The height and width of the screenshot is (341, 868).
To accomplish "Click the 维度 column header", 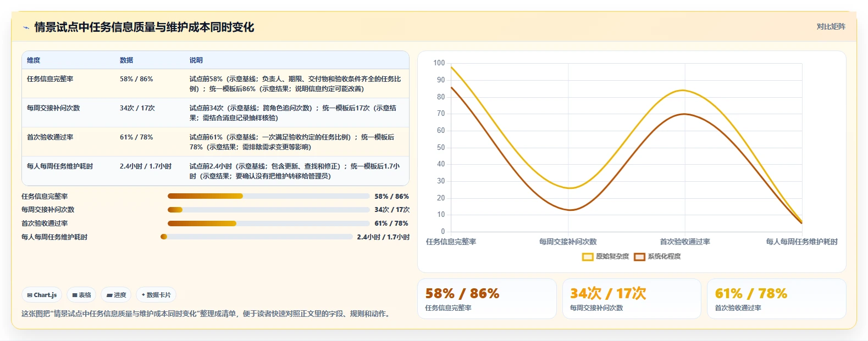I will coord(34,60).
